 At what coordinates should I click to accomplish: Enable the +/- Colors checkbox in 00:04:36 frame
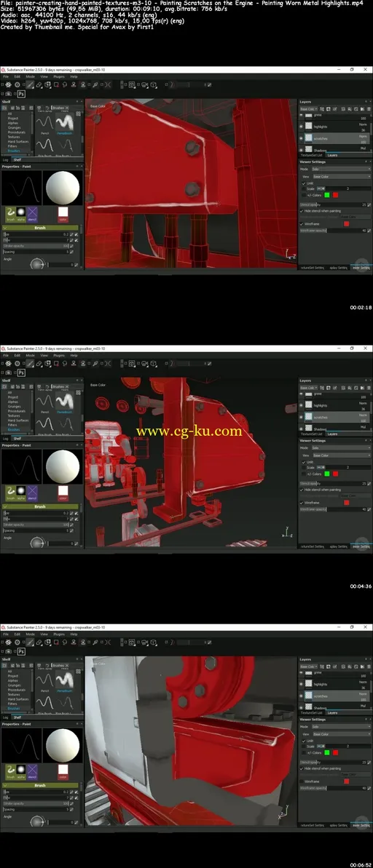[304, 474]
